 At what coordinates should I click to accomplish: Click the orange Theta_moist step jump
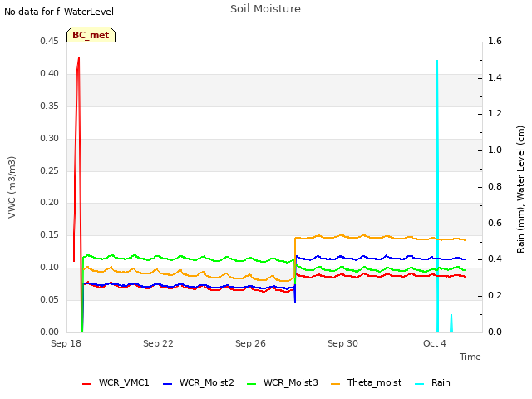coord(295,258)
